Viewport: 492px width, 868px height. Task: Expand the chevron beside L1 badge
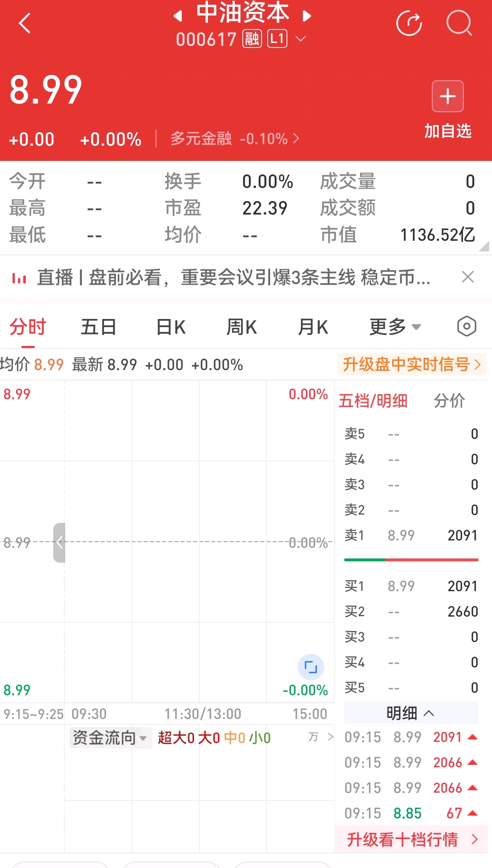pos(300,39)
